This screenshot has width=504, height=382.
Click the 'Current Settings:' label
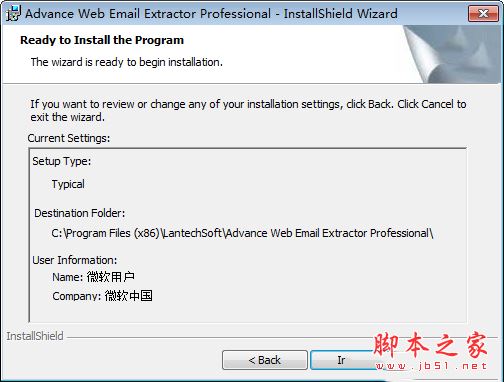tap(69, 138)
